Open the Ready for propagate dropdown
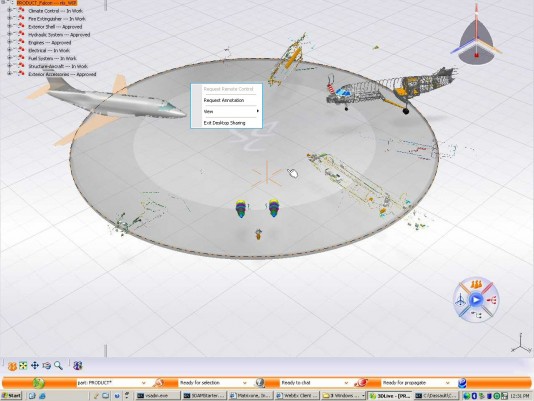534x401 pixels. coord(447,383)
